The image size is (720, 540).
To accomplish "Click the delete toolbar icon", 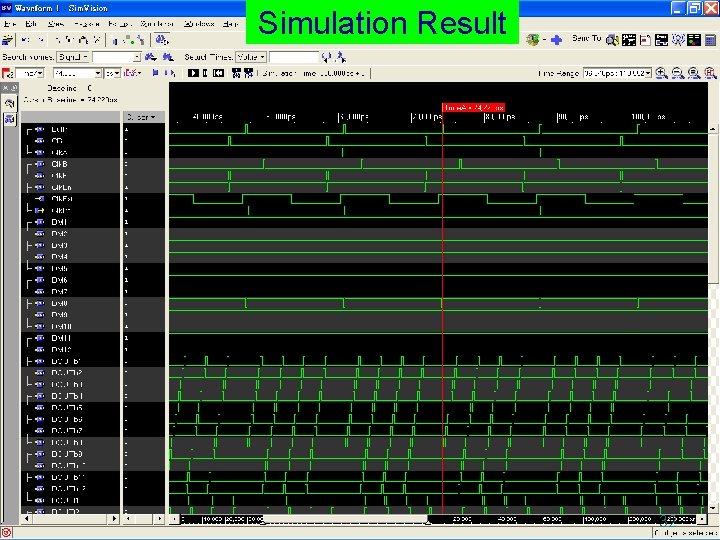I will pos(96,40).
